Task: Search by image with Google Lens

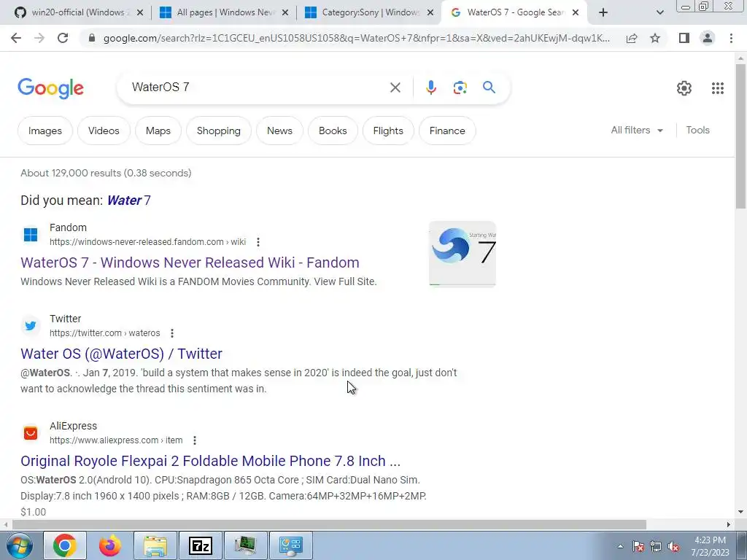Action: [x=460, y=87]
